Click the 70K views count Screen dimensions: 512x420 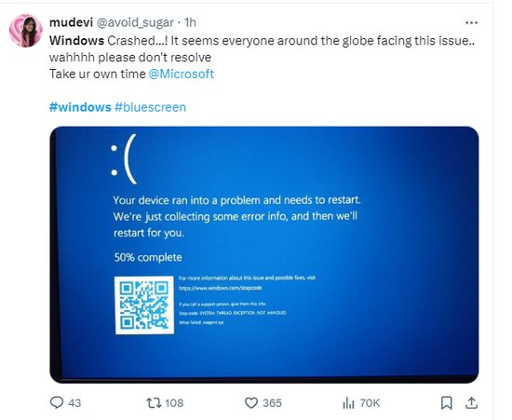coord(370,403)
